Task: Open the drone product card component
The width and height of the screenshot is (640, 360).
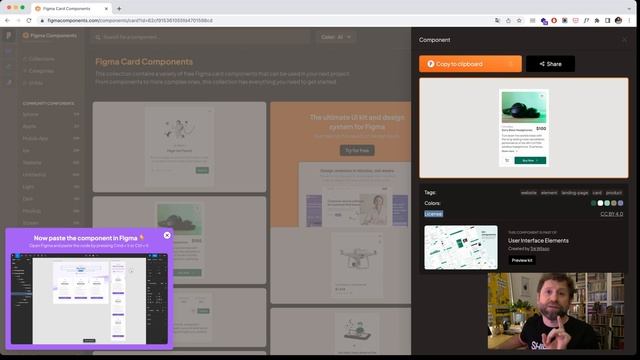Action: (x=341, y=265)
